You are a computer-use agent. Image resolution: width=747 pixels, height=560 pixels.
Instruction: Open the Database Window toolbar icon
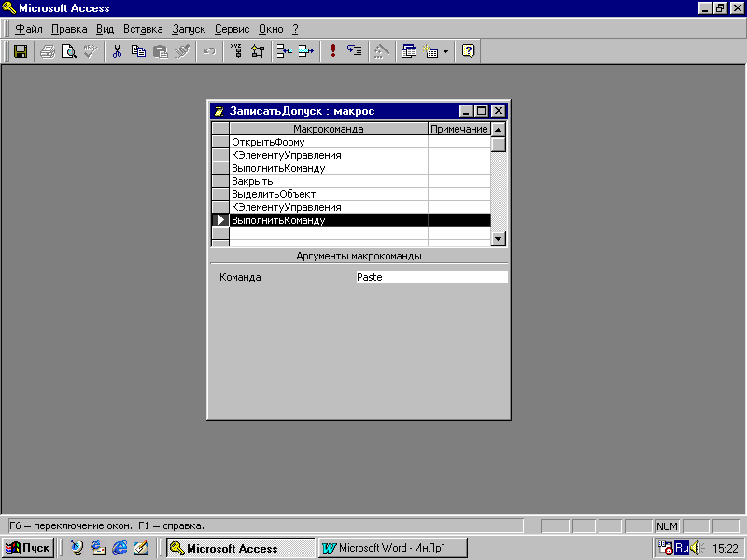coord(408,51)
